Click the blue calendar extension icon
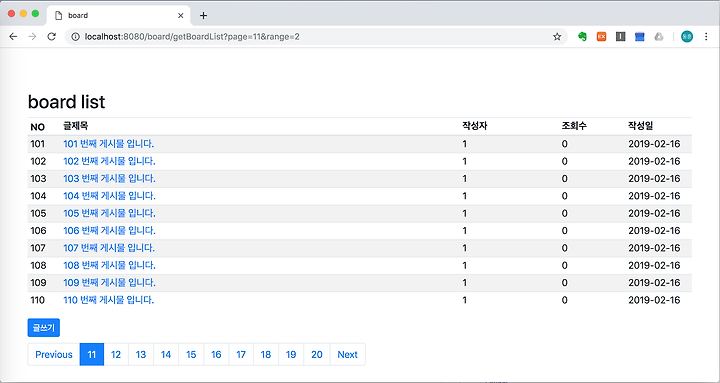 [640, 37]
